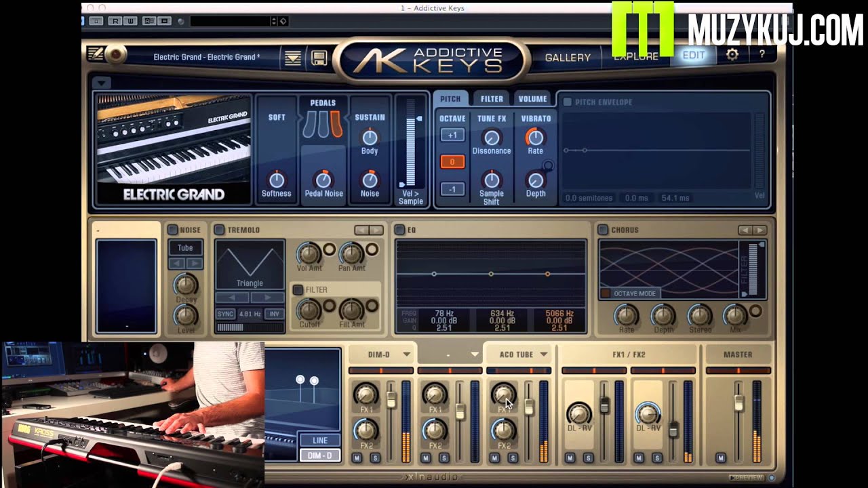Image resolution: width=868 pixels, height=488 pixels.
Task: Open the gear settings icon
Action: tap(732, 55)
